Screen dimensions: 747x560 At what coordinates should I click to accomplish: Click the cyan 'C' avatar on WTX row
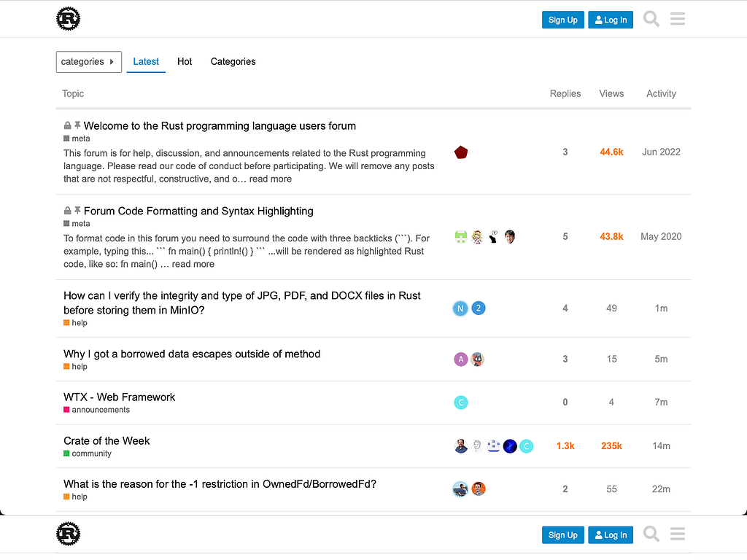(x=460, y=402)
